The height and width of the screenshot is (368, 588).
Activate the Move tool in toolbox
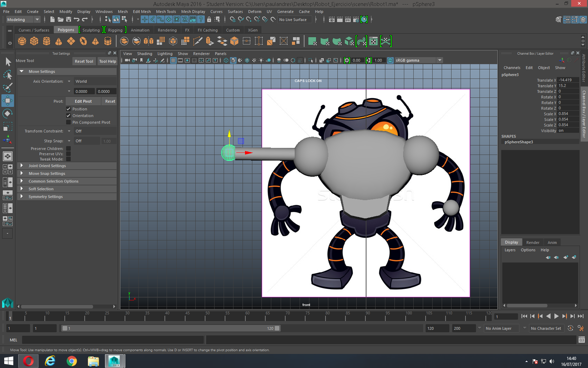(x=8, y=101)
